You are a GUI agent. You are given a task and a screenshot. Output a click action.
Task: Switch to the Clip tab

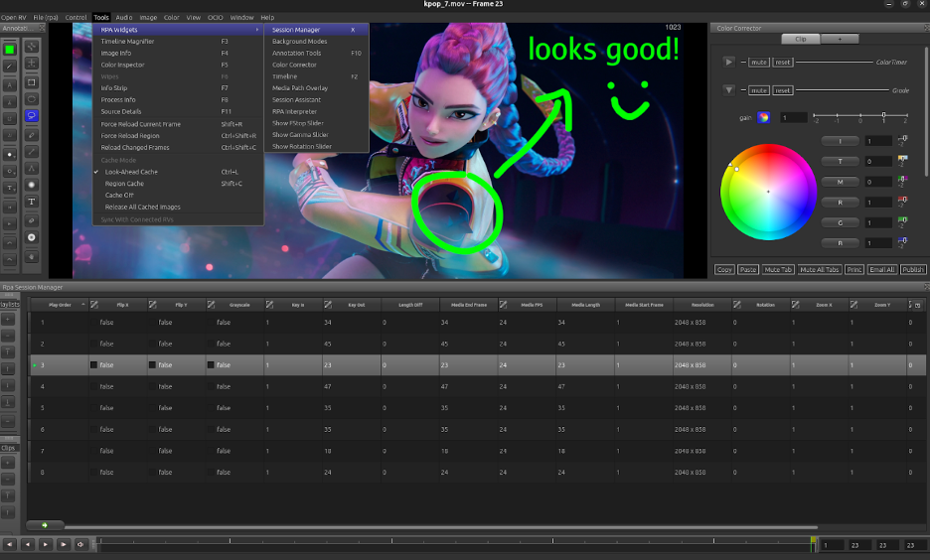pyautogui.click(x=800, y=40)
